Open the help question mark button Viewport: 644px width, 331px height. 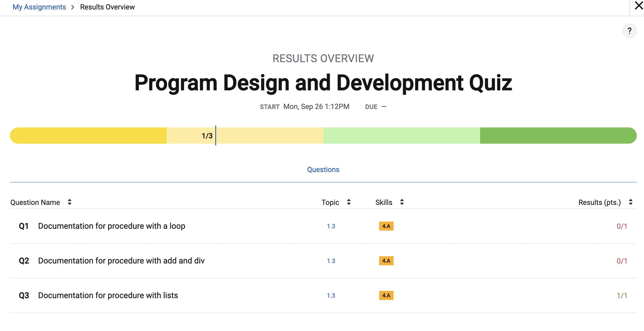point(629,31)
